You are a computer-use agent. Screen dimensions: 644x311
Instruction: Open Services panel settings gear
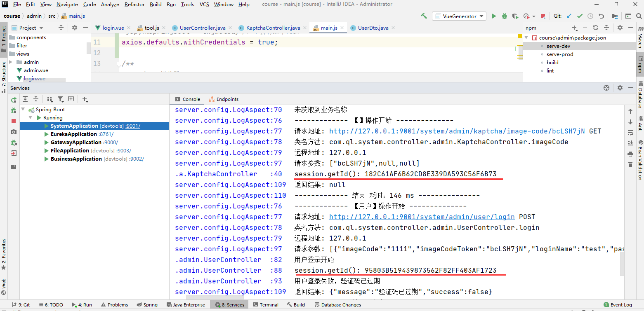click(x=620, y=88)
